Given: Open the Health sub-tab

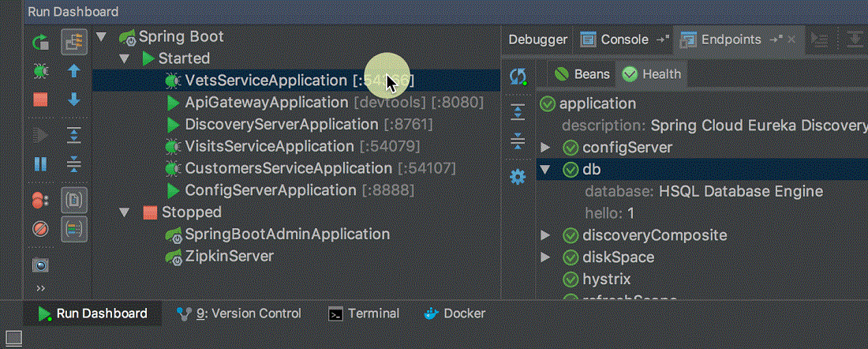Looking at the screenshot, I should pyautogui.click(x=652, y=74).
